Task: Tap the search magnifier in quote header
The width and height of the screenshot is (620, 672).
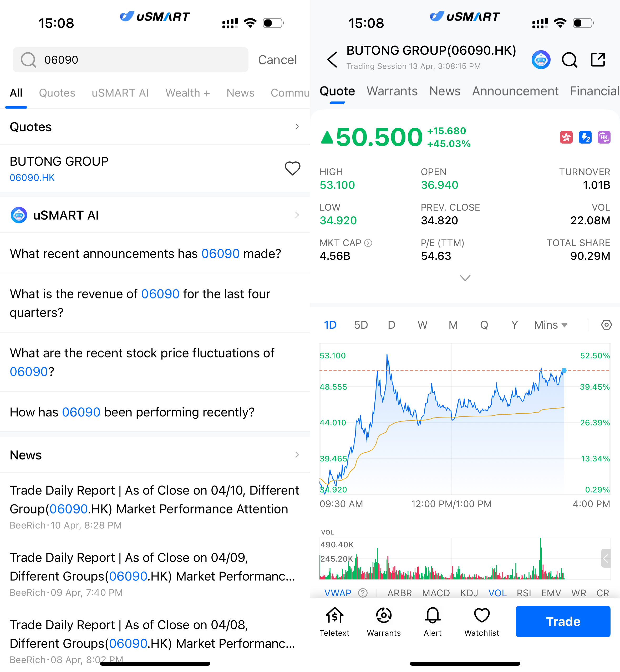Action: (x=569, y=60)
